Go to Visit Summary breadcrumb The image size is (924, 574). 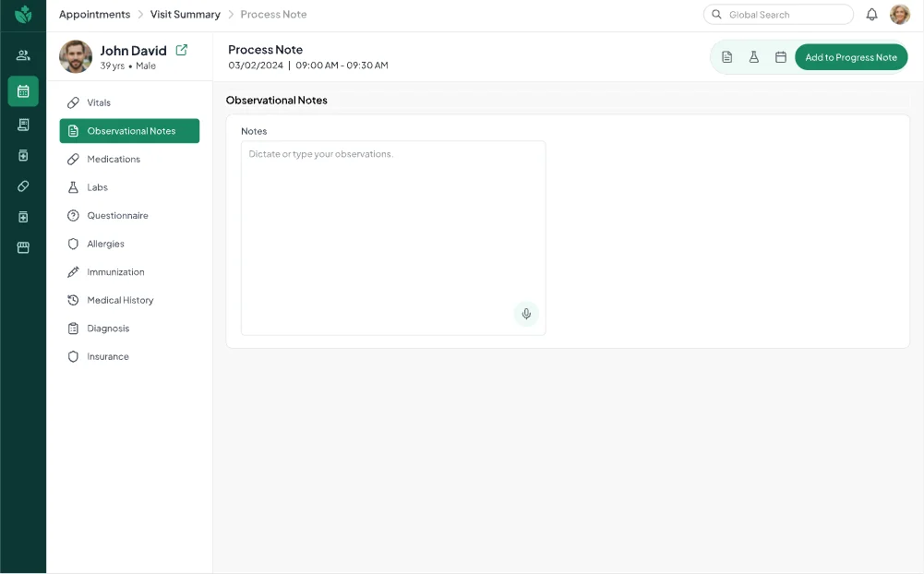[185, 14]
